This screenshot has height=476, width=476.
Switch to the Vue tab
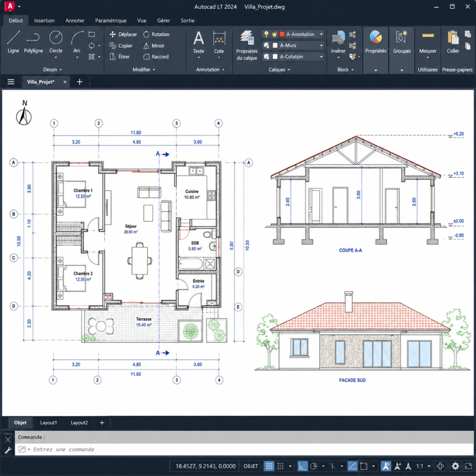pos(142,20)
